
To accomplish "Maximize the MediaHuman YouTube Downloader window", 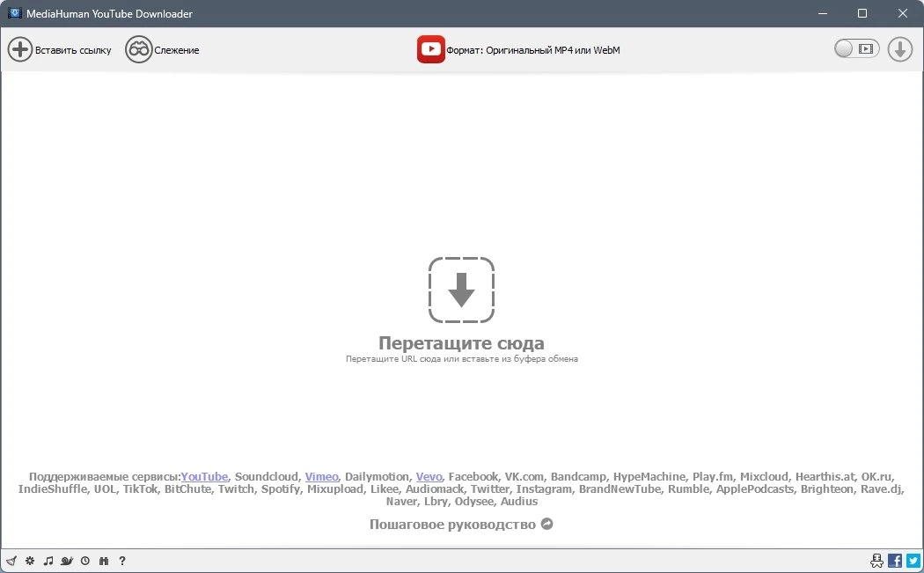I will point(862,13).
